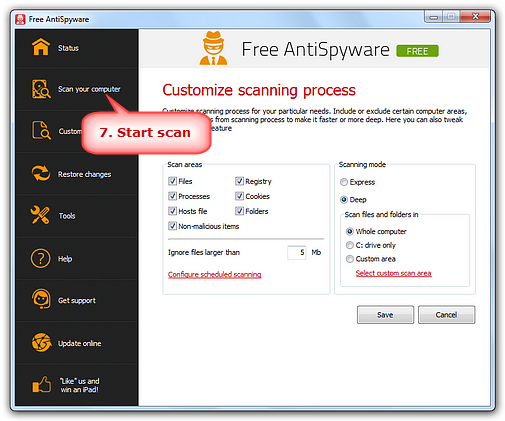Select Whole computer radio option

tap(350, 231)
